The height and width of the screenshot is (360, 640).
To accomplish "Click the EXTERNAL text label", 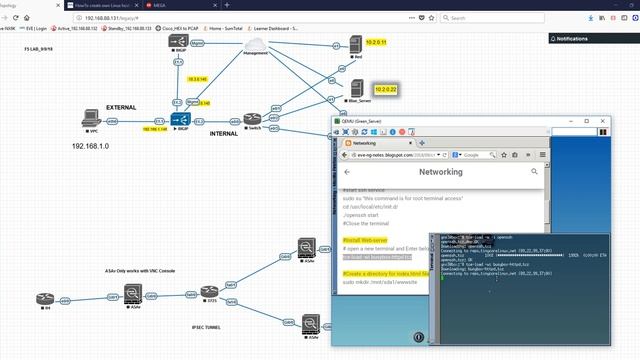I will 121,107.
